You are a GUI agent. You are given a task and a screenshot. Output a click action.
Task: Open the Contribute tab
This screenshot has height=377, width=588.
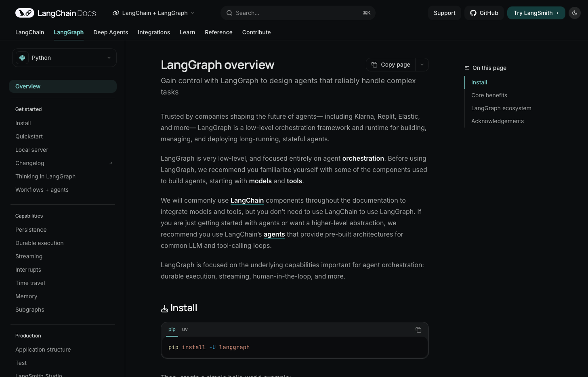tap(256, 32)
